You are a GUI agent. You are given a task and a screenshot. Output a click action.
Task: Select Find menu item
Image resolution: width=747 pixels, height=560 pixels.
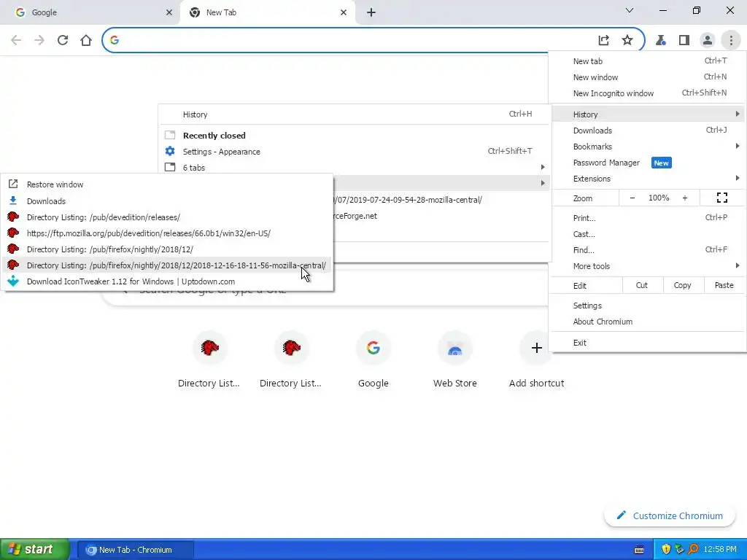648,250
